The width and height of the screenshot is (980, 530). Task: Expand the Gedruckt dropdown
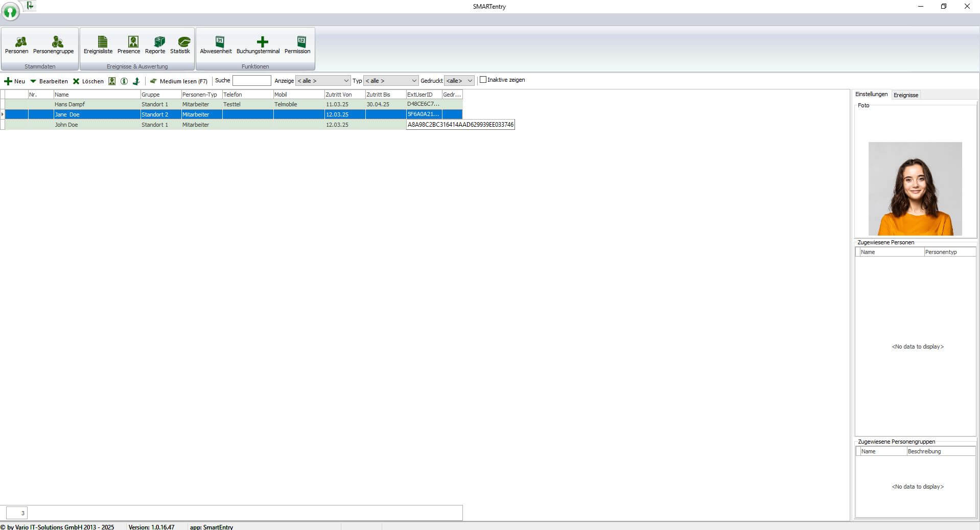[459, 80]
